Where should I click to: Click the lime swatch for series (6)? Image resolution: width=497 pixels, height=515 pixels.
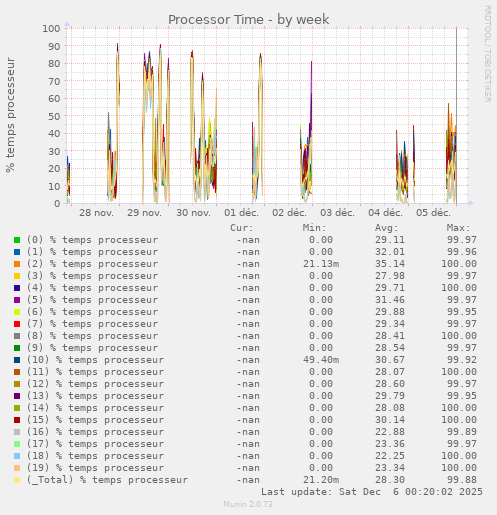pos(17,312)
